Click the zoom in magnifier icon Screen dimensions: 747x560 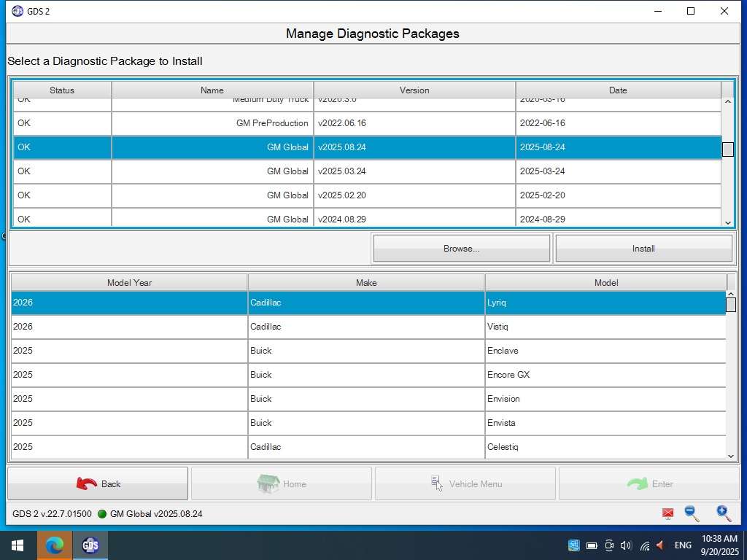point(723,513)
